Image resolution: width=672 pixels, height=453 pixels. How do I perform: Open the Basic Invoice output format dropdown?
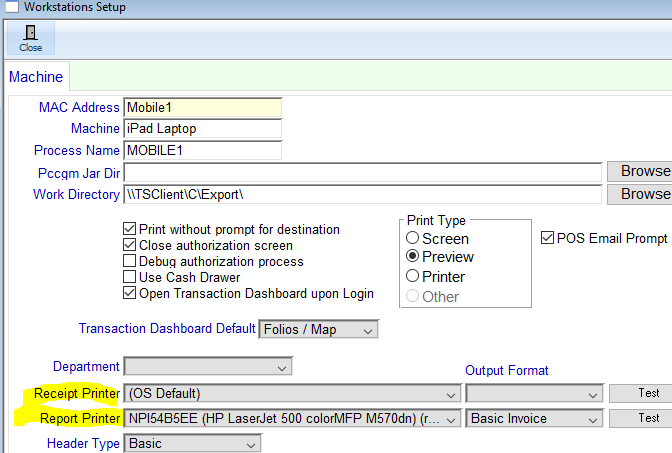(534, 418)
